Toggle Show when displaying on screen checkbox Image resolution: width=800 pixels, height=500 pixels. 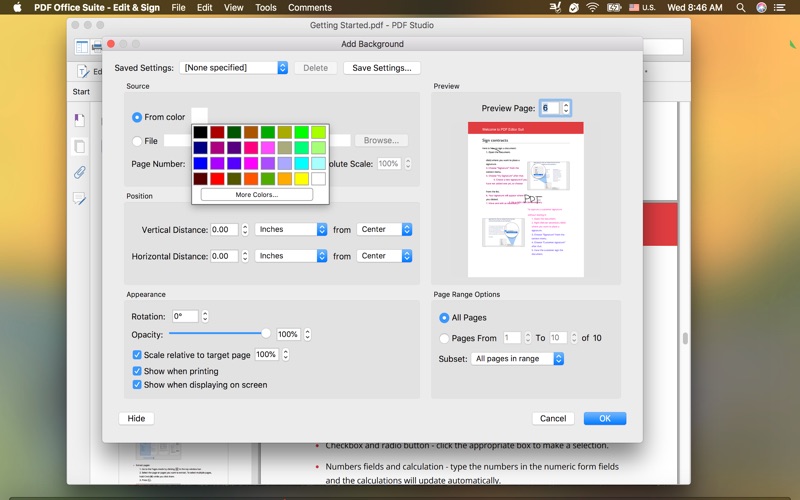pyautogui.click(x=137, y=385)
